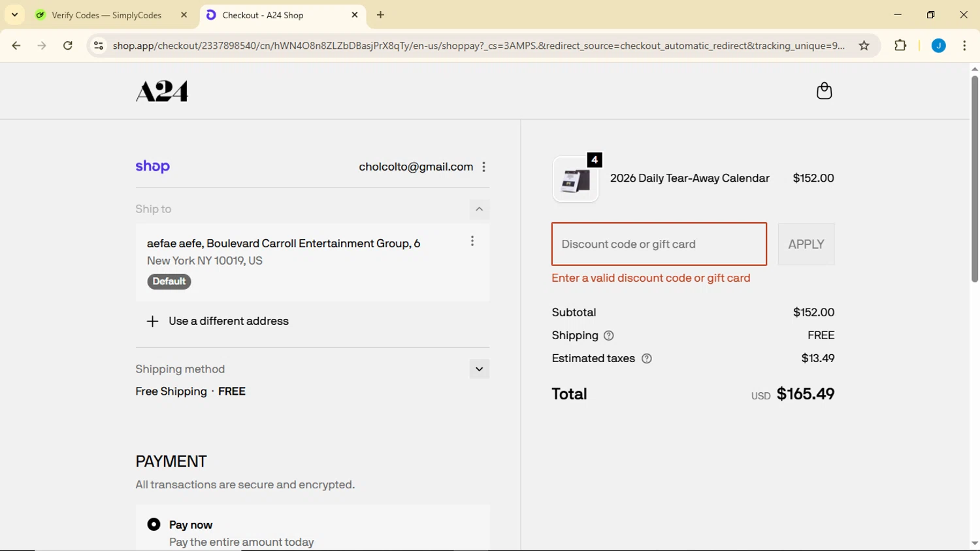Expand the Shipping method section
The height and width of the screenshot is (551, 980).
479,369
